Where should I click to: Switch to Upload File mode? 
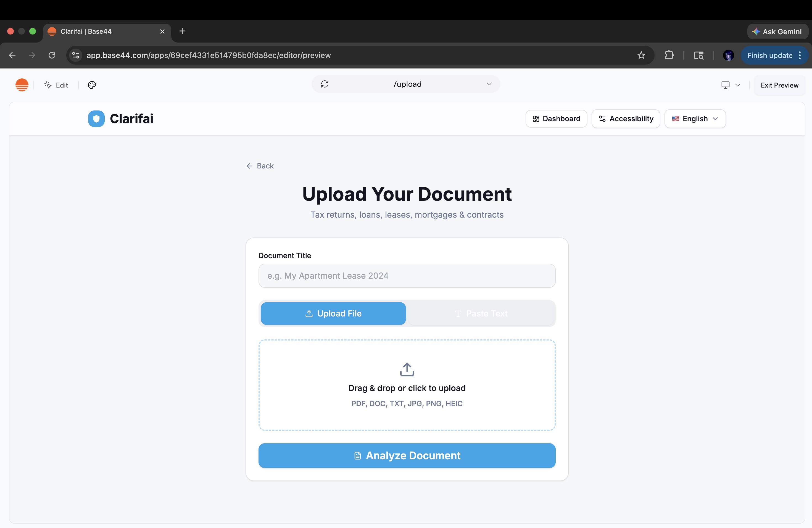tap(333, 313)
